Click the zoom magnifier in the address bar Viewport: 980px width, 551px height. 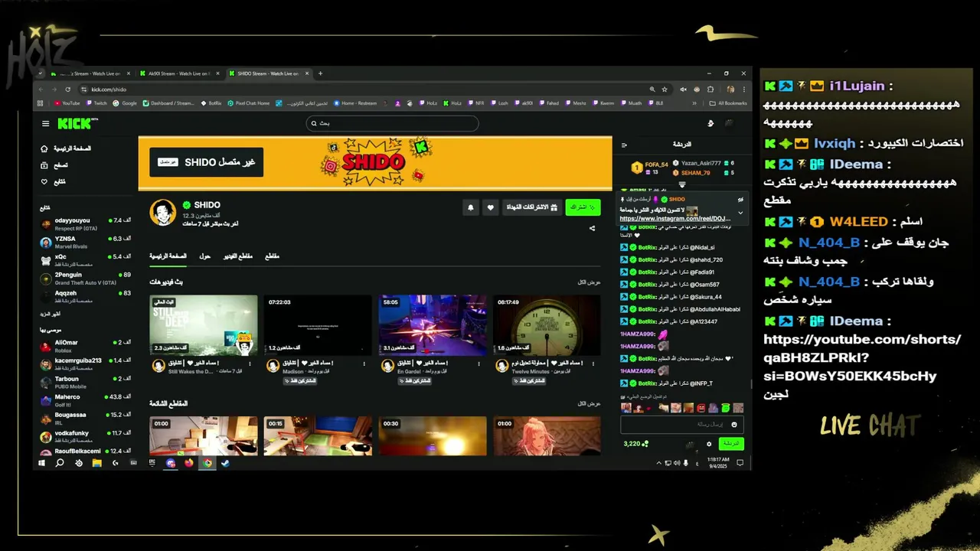pos(652,90)
